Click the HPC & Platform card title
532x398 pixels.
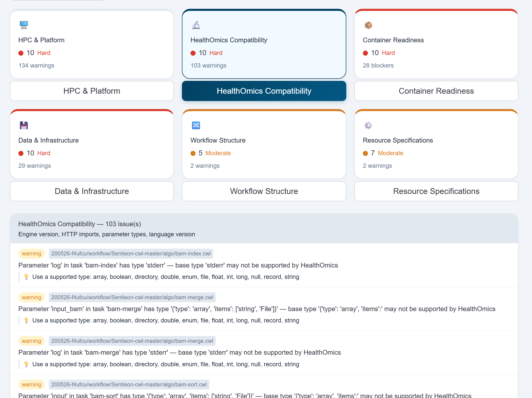point(42,40)
